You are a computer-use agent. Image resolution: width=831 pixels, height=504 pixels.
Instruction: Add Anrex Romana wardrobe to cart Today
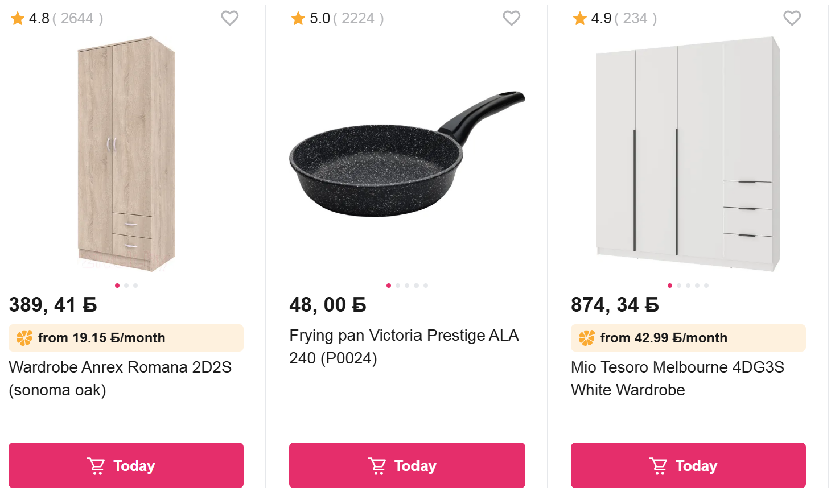tap(126, 465)
